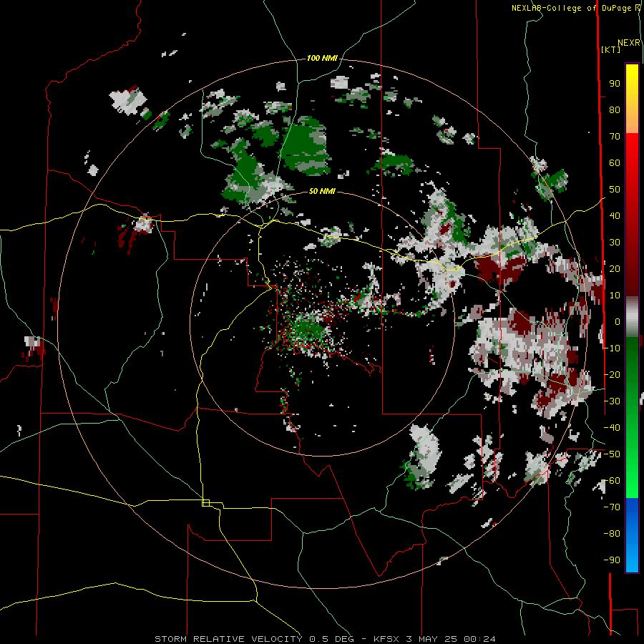Click the -20 velocity scale label
644x644 pixels.
point(612,375)
